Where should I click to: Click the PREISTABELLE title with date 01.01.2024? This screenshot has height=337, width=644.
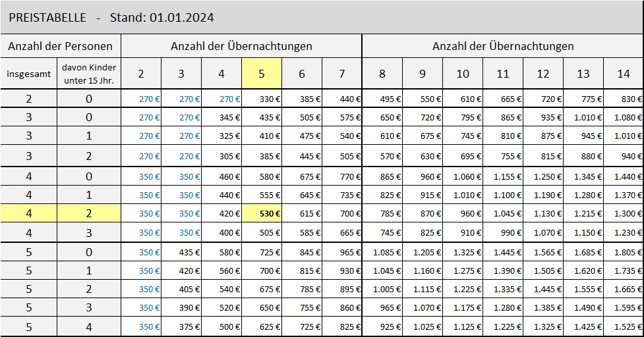[111, 18]
